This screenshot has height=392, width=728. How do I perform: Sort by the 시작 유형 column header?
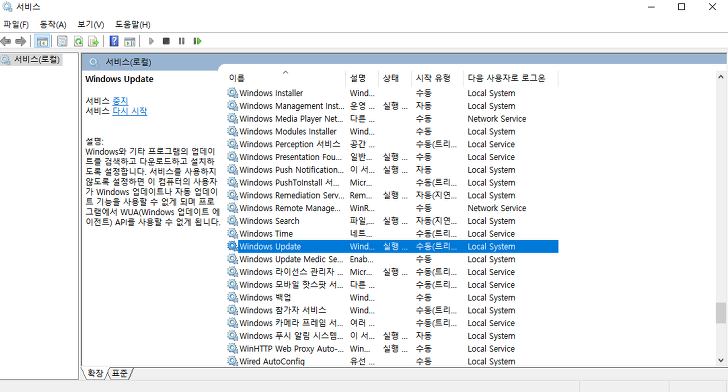click(438, 78)
